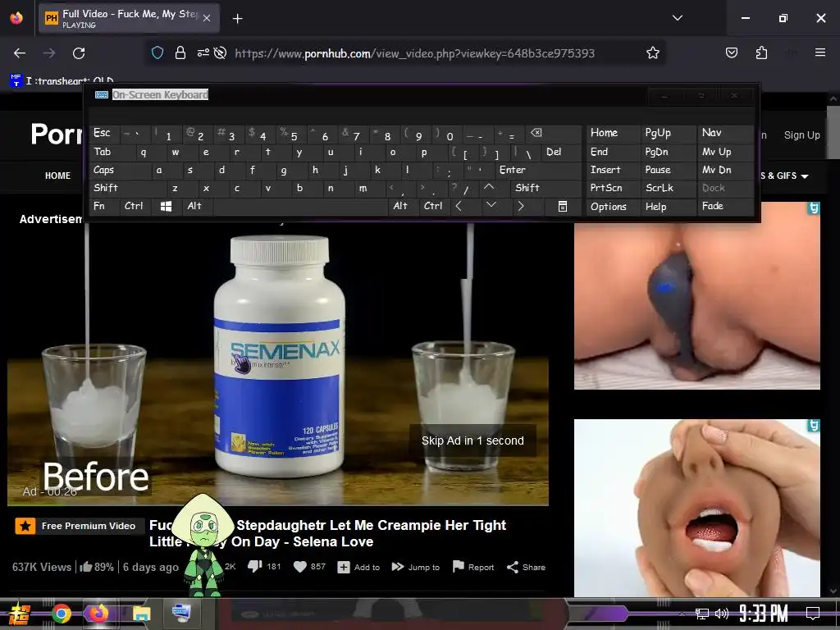
Task: Open File Explorer from the taskbar
Action: [141, 614]
